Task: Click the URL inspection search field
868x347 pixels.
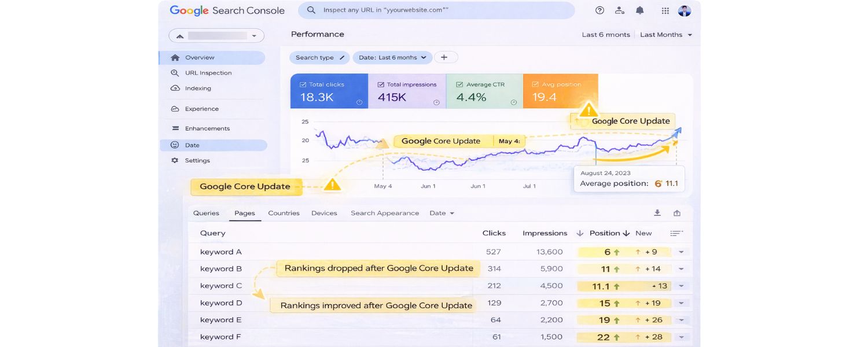Action: tap(436, 10)
